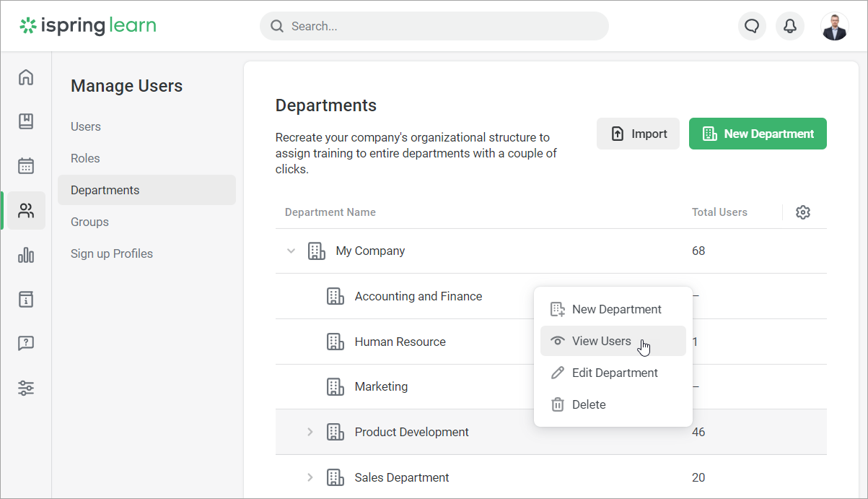
Task: Open the Groups section link
Action: coord(89,222)
